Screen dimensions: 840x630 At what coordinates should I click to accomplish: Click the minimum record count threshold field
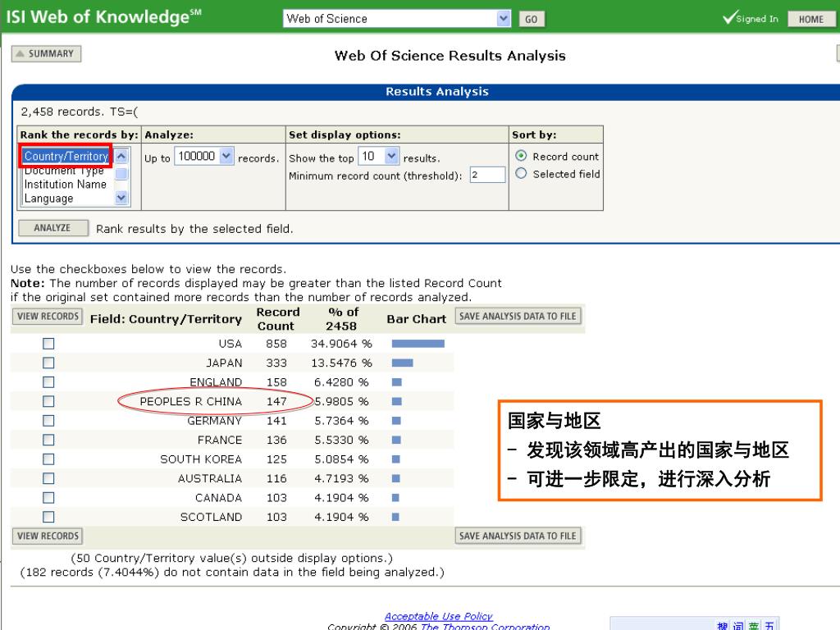(487, 175)
